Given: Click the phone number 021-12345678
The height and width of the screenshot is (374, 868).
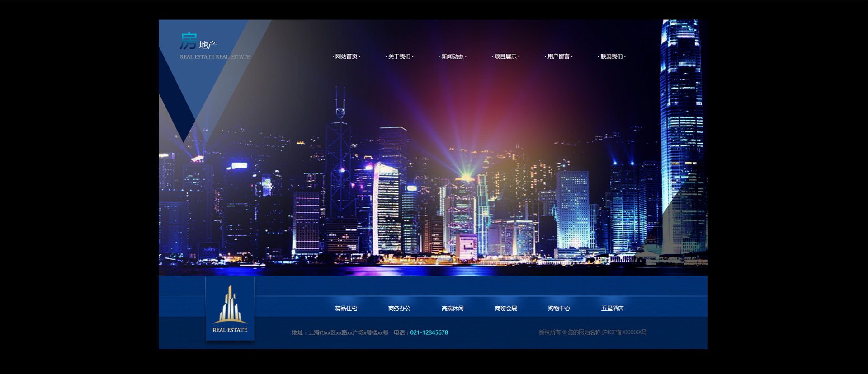Looking at the screenshot, I should tap(429, 332).
